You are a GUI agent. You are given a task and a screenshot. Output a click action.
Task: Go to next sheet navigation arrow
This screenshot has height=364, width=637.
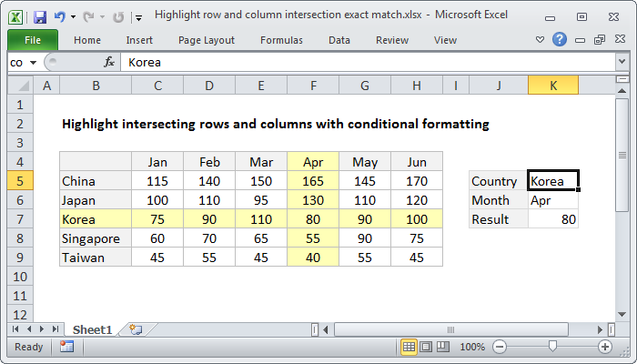[x=42, y=329]
